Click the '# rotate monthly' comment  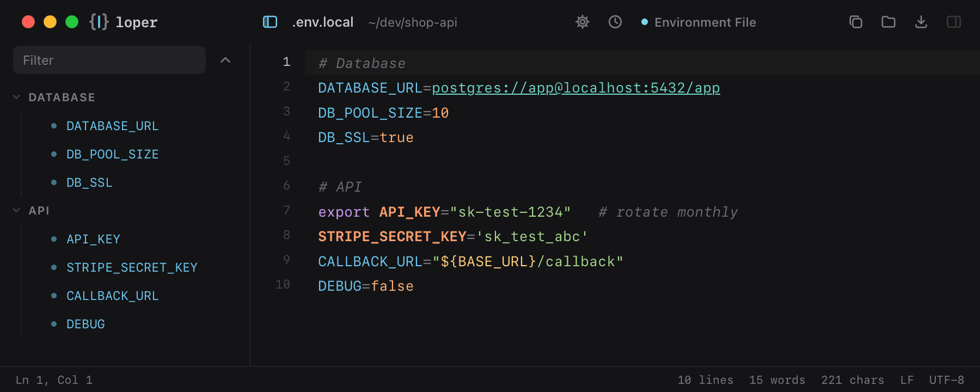tap(668, 212)
